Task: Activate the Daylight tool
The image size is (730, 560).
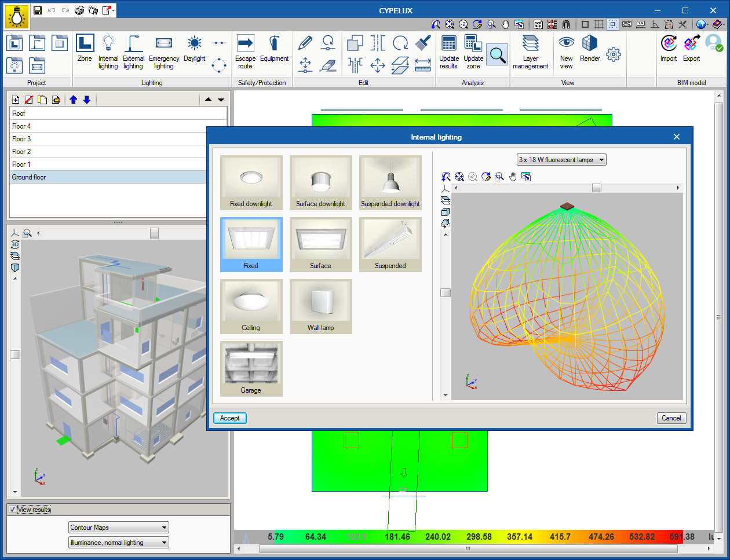Action: coord(195,49)
